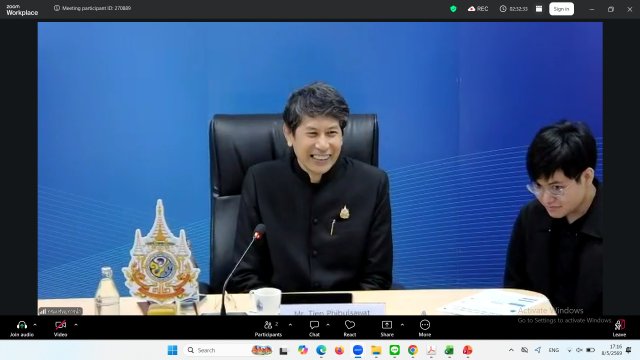Viewport: 640px width, 360px height.
Task: Open the view layout icon beside Sign in
Action: click(x=539, y=9)
